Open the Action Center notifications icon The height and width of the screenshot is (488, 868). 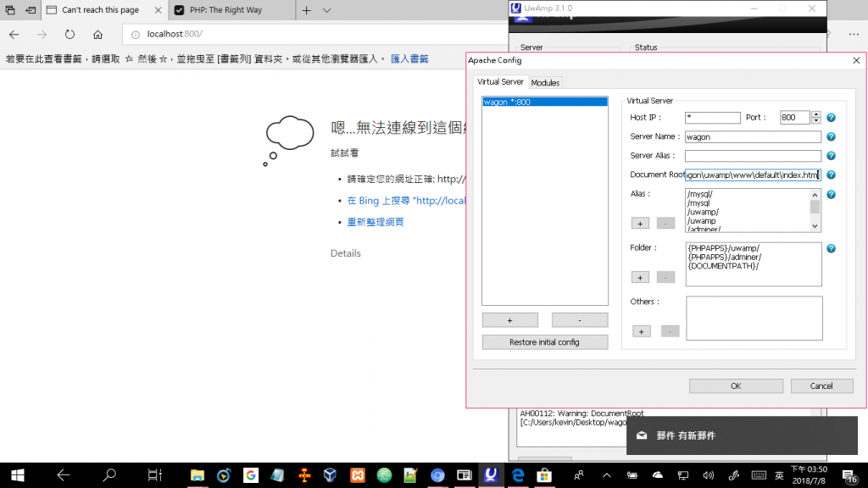click(849, 475)
